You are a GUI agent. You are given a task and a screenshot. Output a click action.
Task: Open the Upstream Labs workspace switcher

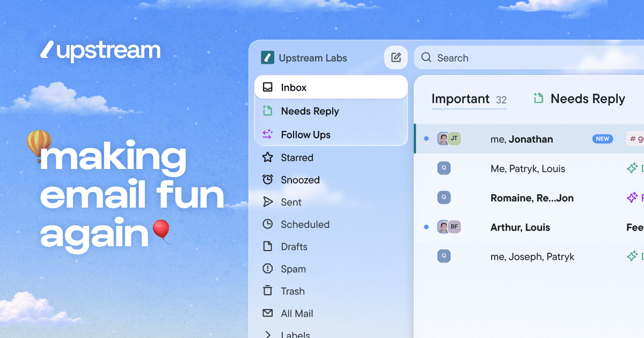pos(304,57)
